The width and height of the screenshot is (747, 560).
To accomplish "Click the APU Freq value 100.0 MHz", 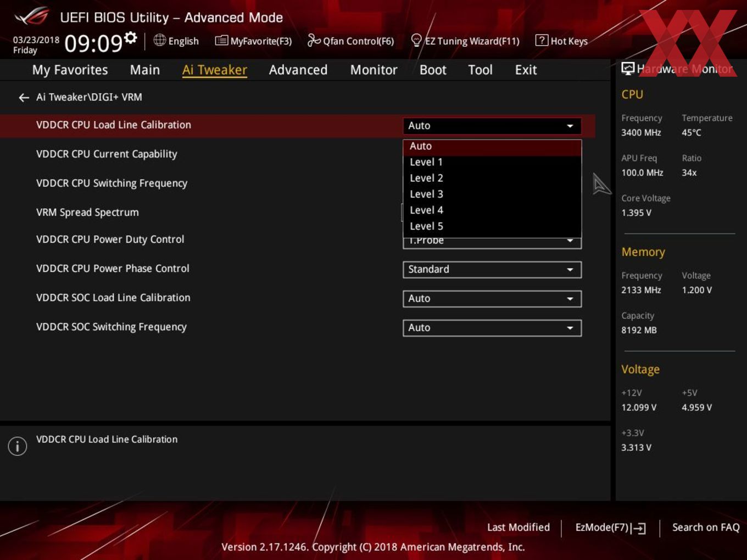I will tap(642, 172).
